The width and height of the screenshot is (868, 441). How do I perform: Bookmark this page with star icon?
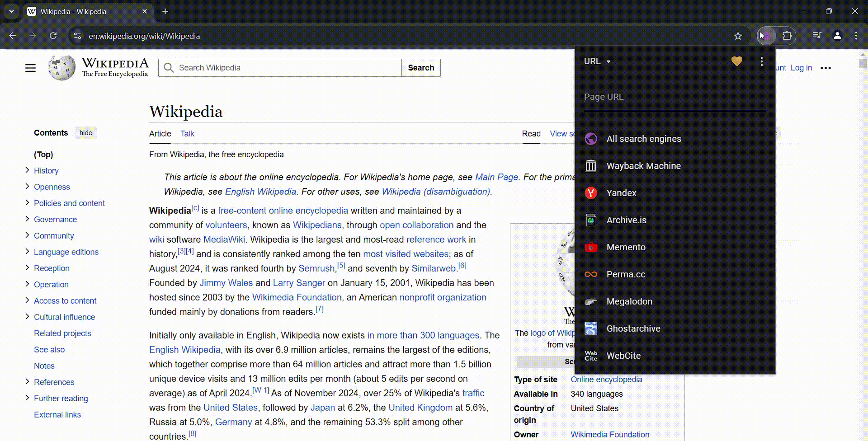point(738,36)
